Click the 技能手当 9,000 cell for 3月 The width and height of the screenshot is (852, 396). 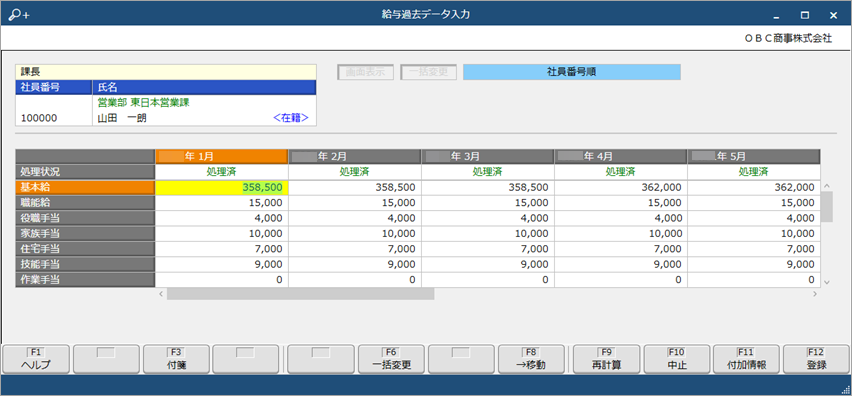pos(488,265)
